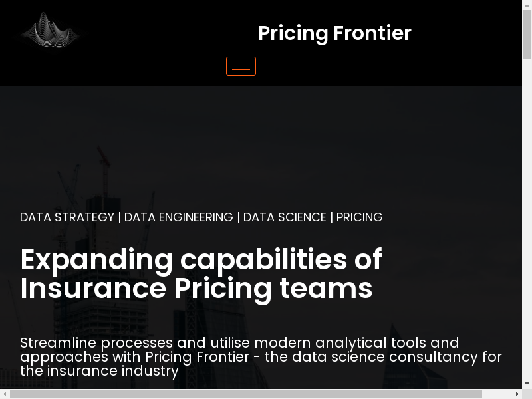
Task: Click the Pricing Frontier site title
Action: [334, 33]
